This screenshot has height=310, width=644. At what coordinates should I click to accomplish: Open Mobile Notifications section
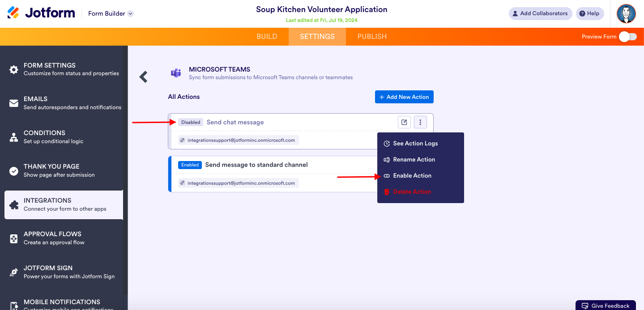pos(64,303)
